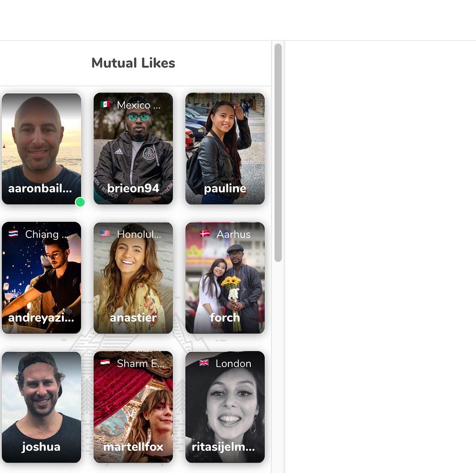Viewport: 476px width, 473px height.
Task: Click the Thailand flag on andreyazi card
Action: pyautogui.click(x=13, y=234)
